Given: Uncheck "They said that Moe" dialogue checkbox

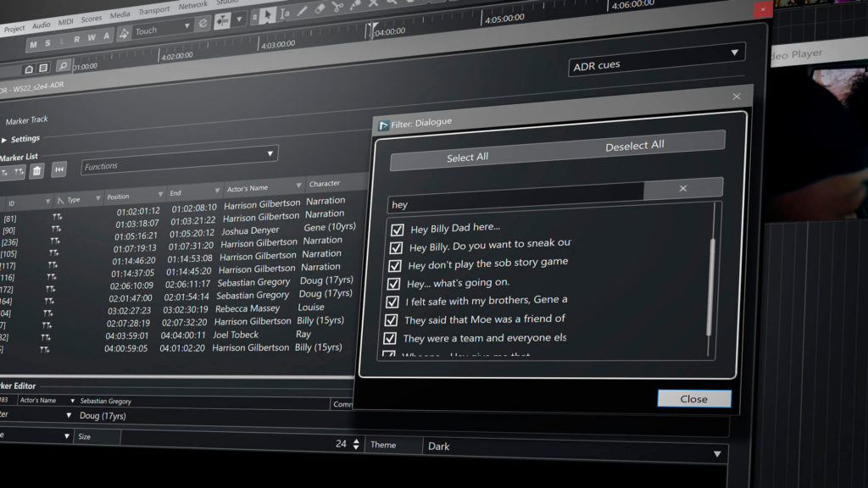Looking at the screenshot, I should click(x=390, y=320).
